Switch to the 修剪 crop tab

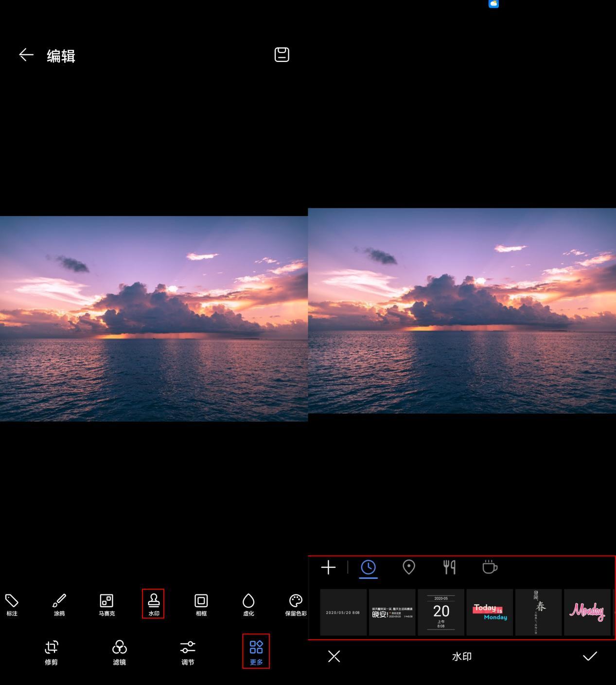tap(52, 652)
